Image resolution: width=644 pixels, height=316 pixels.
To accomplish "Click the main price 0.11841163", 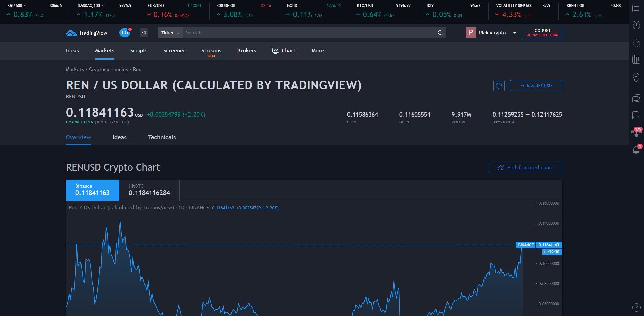I will (100, 112).
